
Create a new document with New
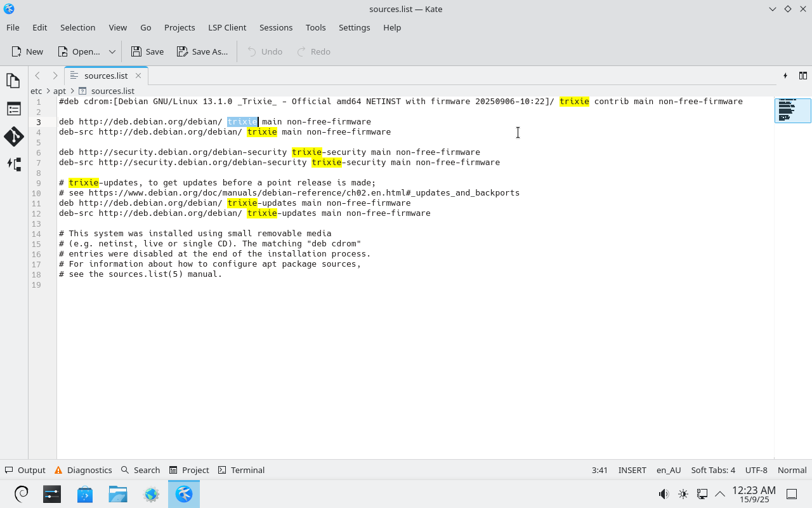point(27,51)
